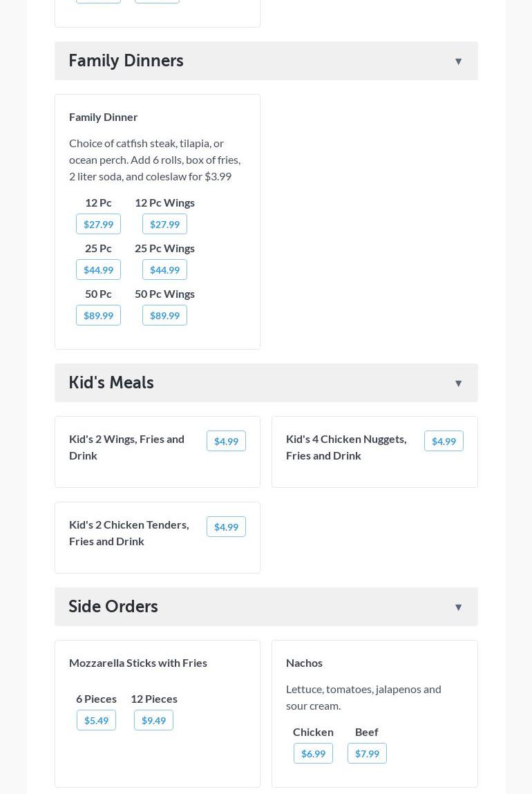Click the Side Orders section header

pyautogui.click(x=113, y=607)
